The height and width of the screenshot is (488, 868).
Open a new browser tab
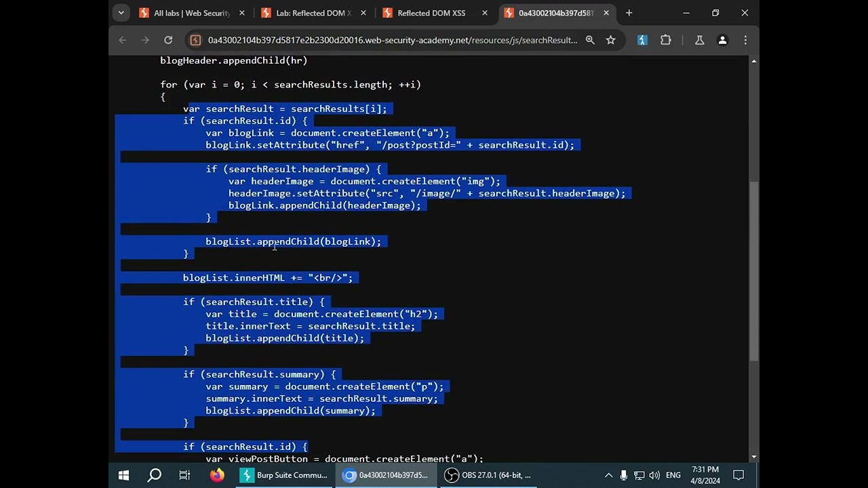(629, 13)
